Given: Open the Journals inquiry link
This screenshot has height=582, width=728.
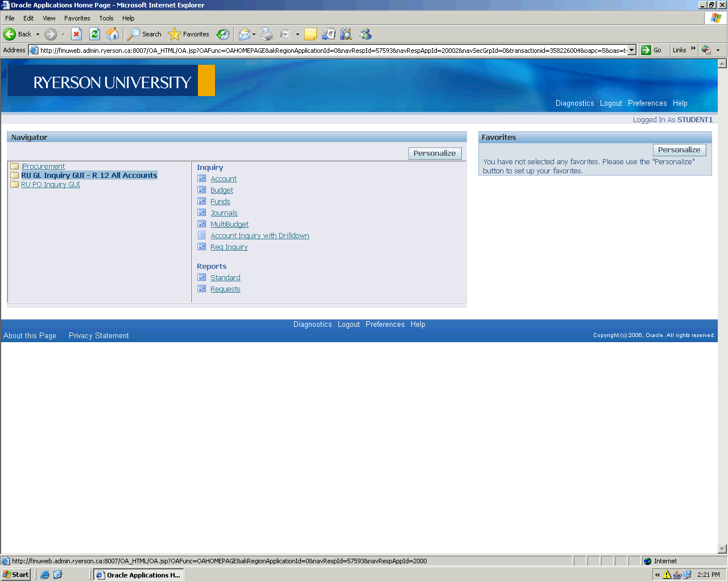Looking at the screenshot, I should point(224,213).
